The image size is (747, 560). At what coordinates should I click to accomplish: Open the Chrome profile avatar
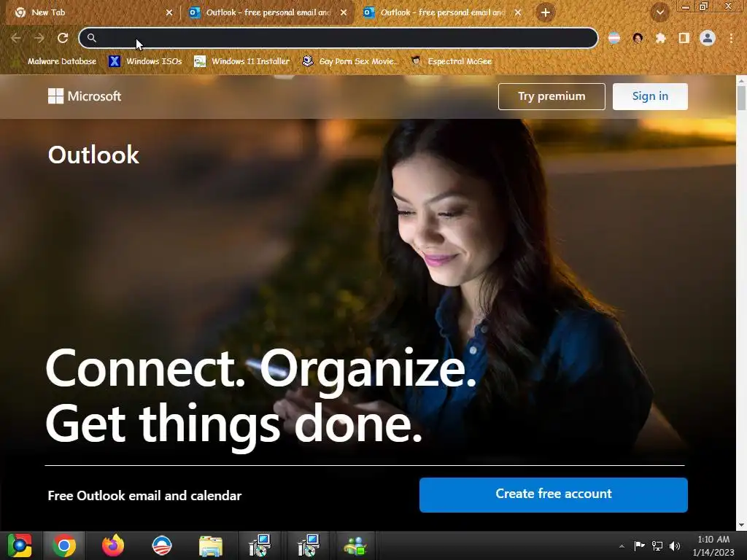[x=708, y=38]
